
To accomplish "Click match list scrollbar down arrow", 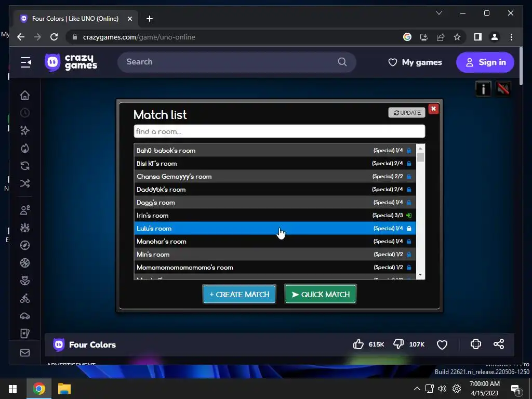I will tap(420, 275).
